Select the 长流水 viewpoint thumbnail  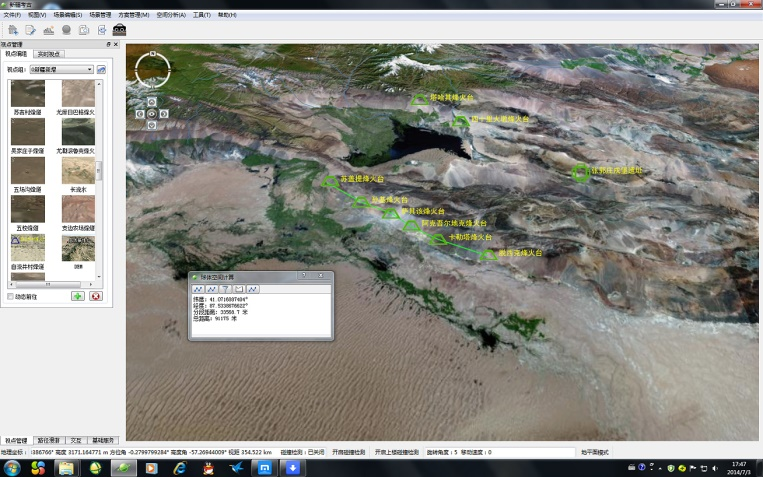pyautogui.click(x=78, y=170)
